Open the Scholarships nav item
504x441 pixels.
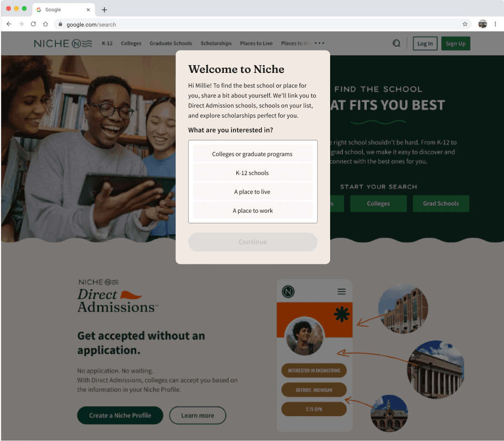click(216, 43)
